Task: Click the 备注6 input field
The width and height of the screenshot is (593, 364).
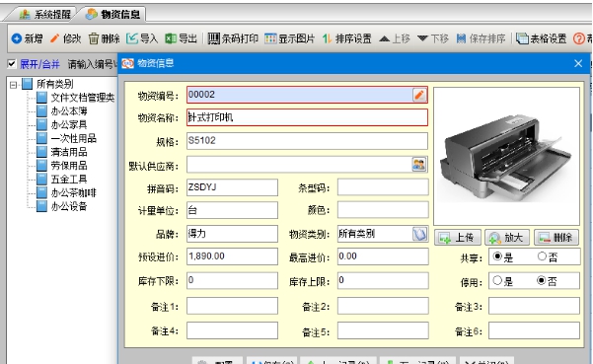Action: coord(534,330)
